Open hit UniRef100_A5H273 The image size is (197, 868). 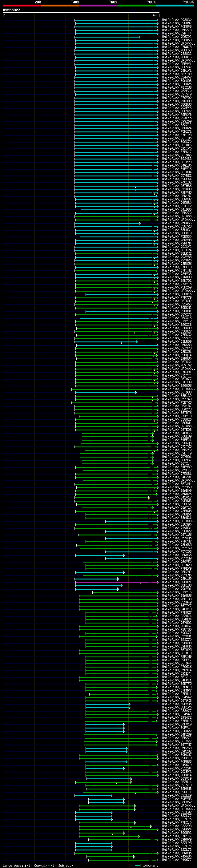(x=177, y=30)
